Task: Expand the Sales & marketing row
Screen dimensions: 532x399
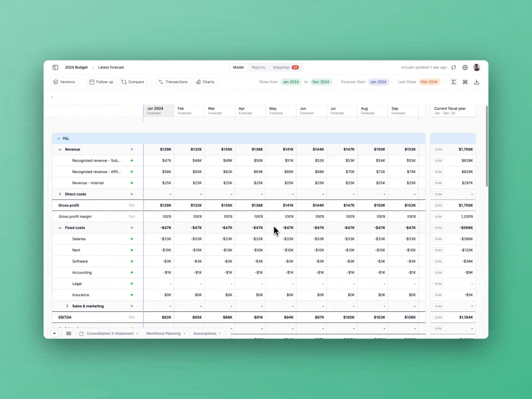Action: [67, 306]
